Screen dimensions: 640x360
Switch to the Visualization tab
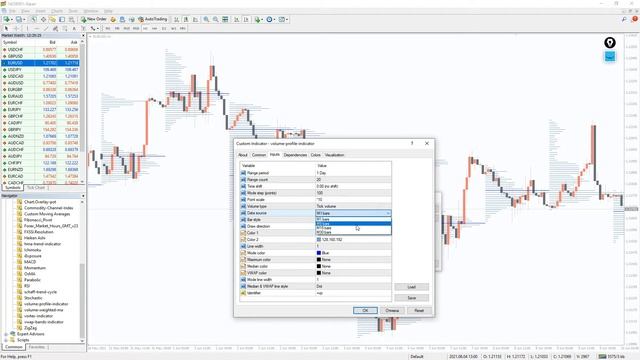tap(334, 155)
